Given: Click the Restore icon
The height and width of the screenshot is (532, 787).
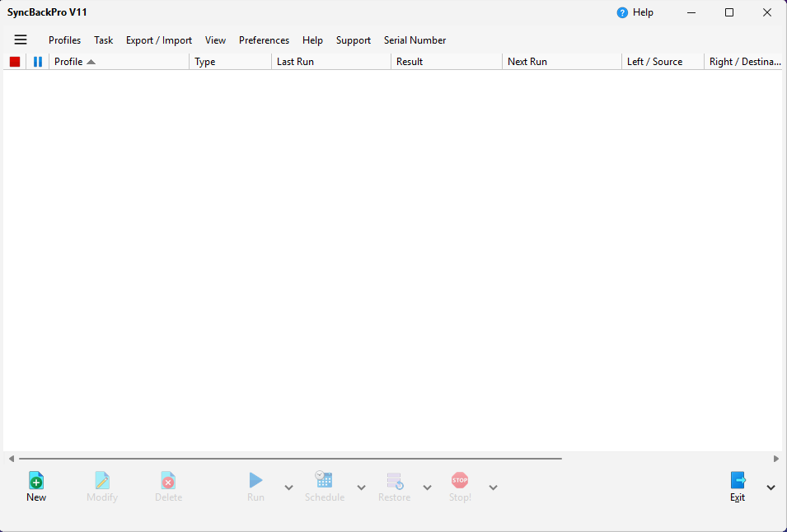Looking at the screenshot, I should (395, 481).
